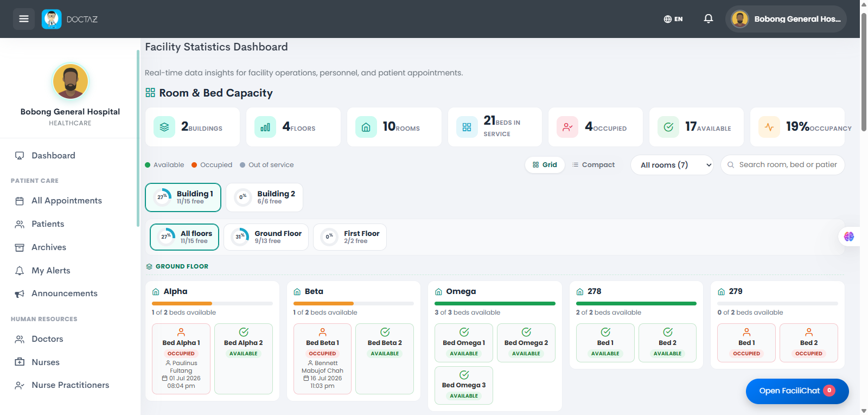The height and width of the screenshot is (415, 868).
Task: Open the hamburger menu
Action: [x=24, y=19]
